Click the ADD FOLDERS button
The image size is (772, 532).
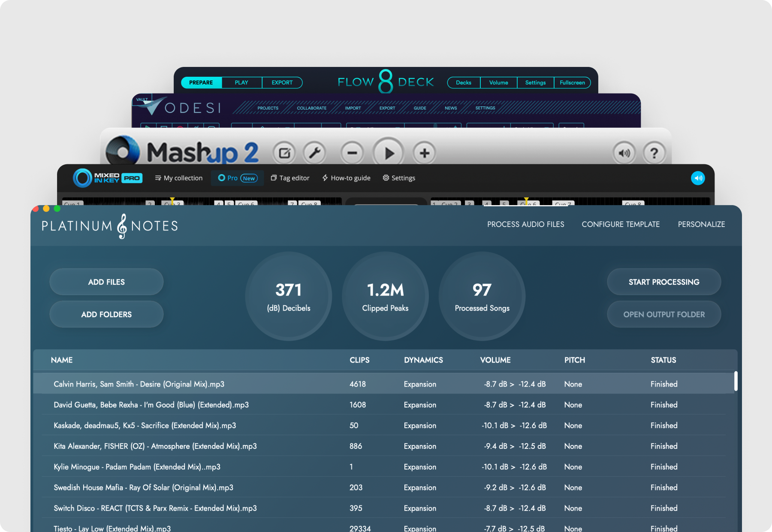(x=106, y=314)
